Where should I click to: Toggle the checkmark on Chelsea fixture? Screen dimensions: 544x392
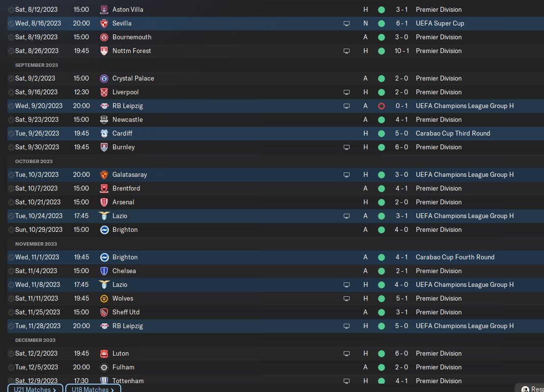coord(11,271)
